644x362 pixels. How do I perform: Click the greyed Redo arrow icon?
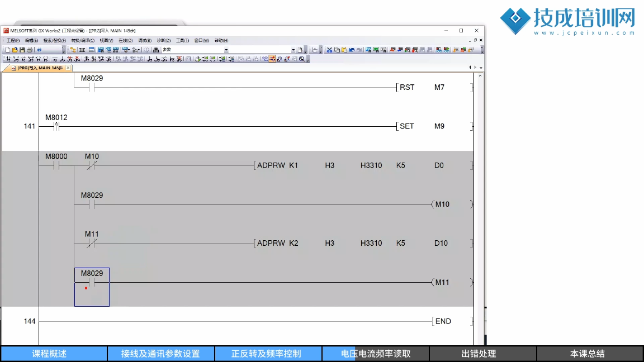pos(359,50)
